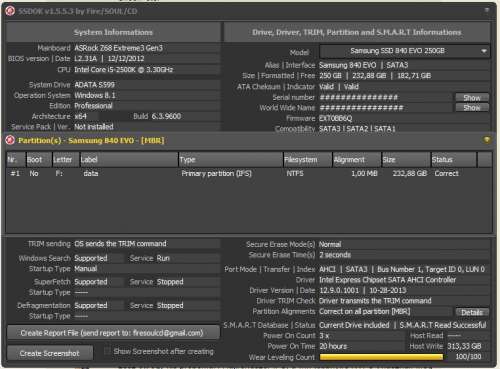Click the Wear Leveling Count progress bar
Screen dimensions: 500x369
(381, 357)
